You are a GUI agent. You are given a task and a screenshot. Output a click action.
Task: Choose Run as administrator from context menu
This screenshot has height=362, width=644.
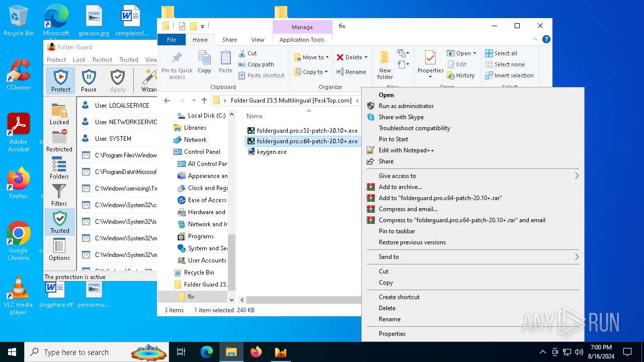pos(406,106)
